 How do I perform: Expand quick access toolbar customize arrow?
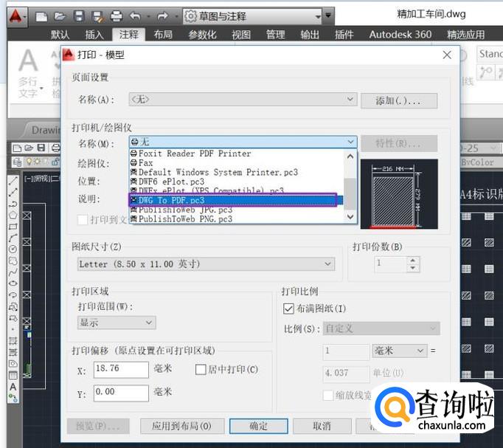(328, 15)
